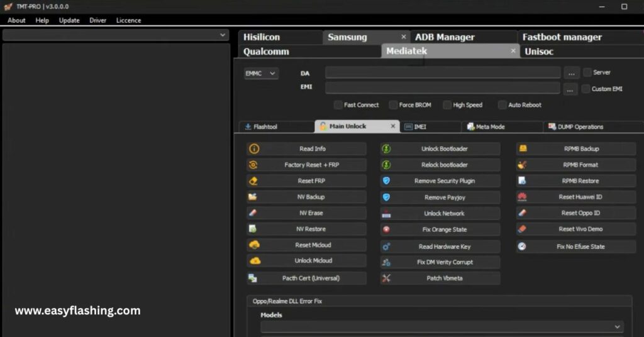Toggle the Force BROM checkbox
644x337 pixels.
tap(393, 104)
